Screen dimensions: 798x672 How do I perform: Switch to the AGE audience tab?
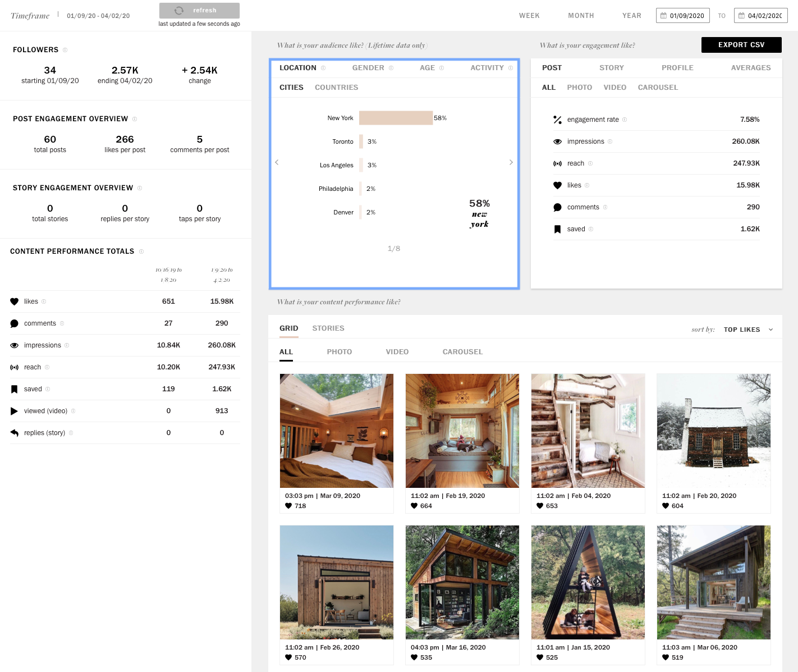pos(428,68)
